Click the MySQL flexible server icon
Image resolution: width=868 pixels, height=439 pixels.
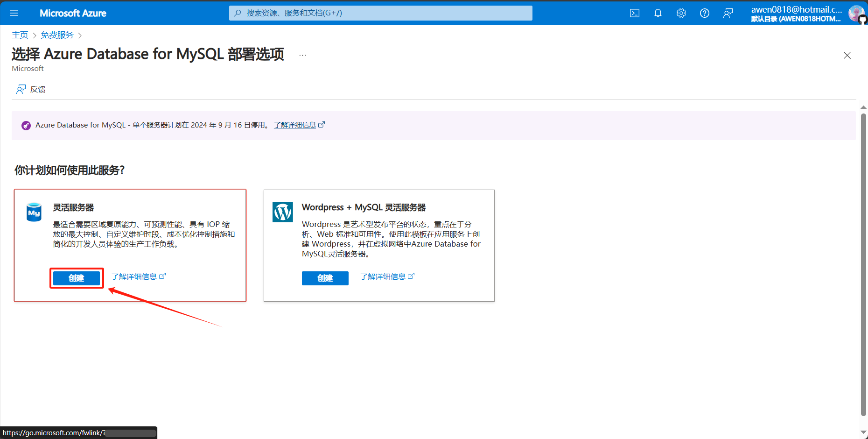pos(34,212)
